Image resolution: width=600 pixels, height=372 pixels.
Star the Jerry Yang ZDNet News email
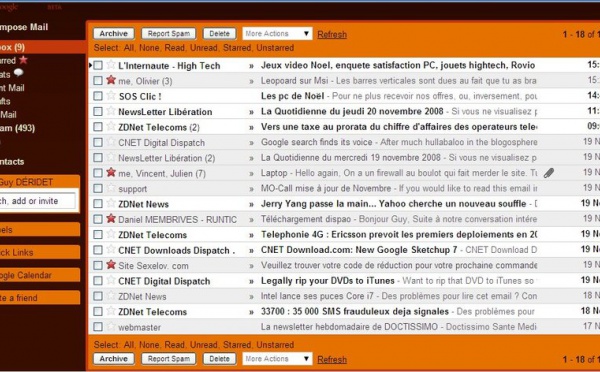[x=111, y=203]
